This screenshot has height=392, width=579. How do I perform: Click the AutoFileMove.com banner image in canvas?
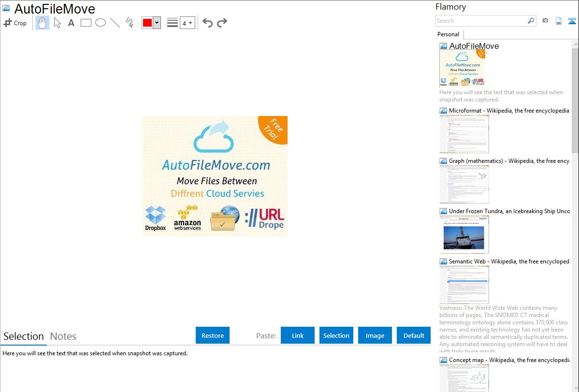(x=215, y=176)
